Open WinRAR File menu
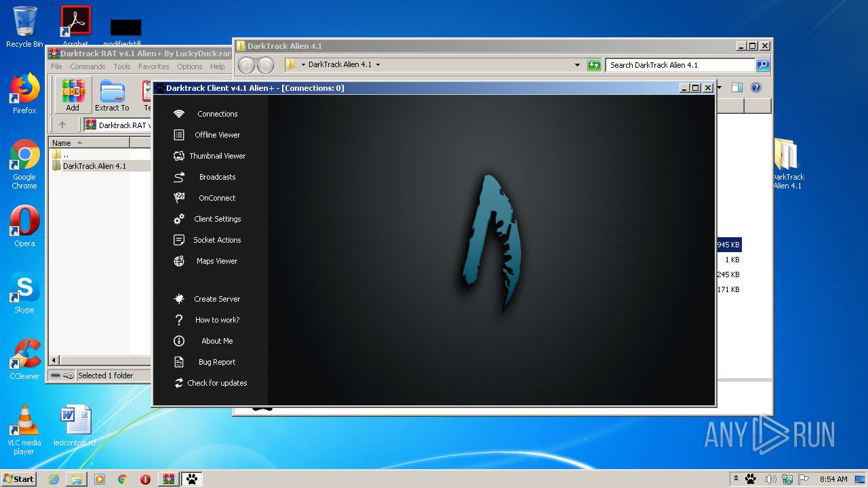The width and height of the screenshot is (868, 488). click(56, 66)
